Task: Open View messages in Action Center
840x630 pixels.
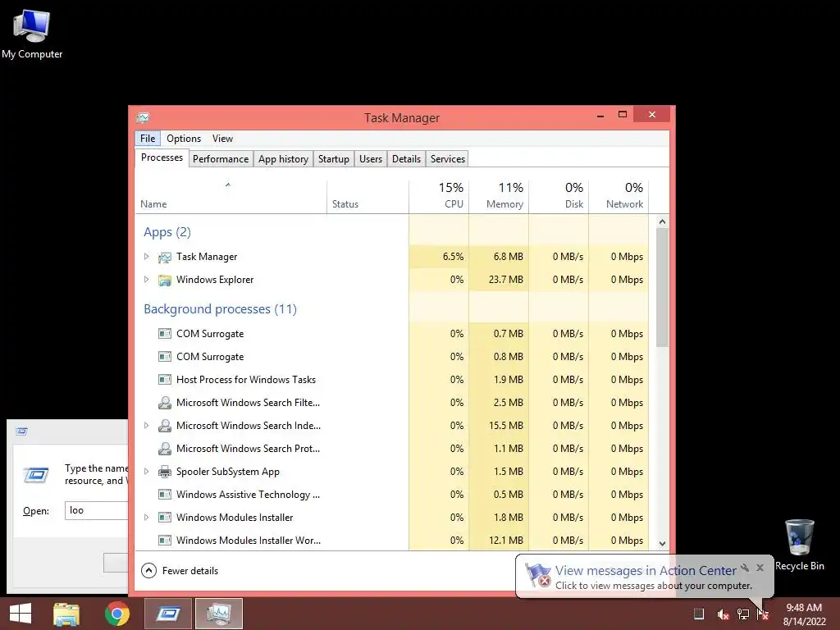Action: click(645, 571)
